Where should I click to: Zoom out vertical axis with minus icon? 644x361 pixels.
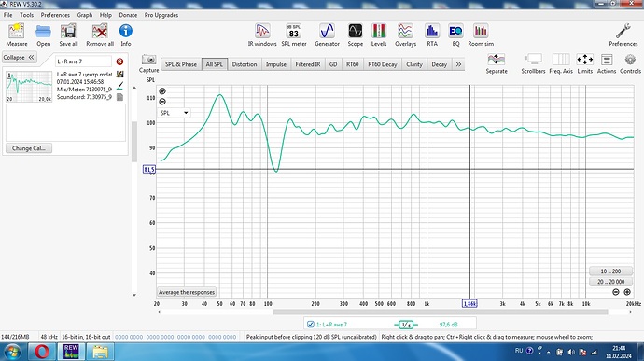click(162, 102)
